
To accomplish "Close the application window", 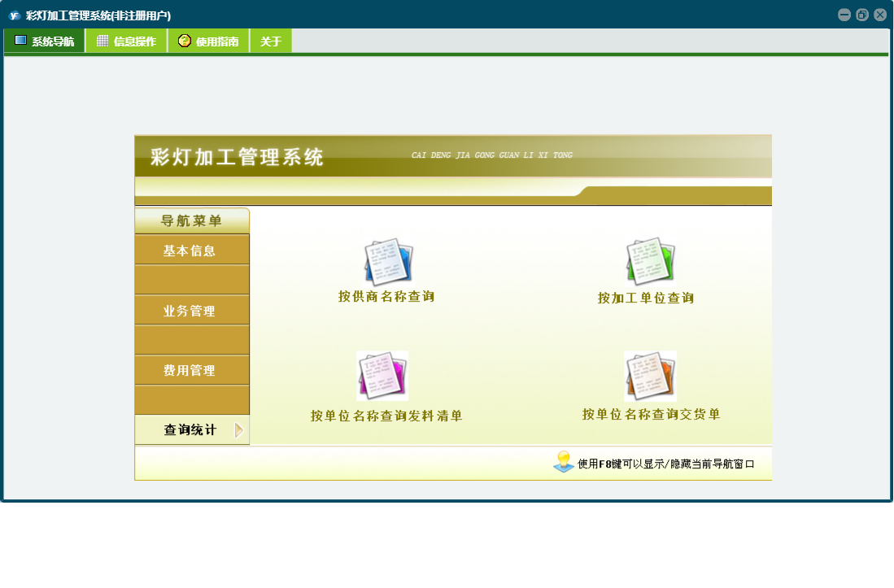I will click(x=880, y=15).
